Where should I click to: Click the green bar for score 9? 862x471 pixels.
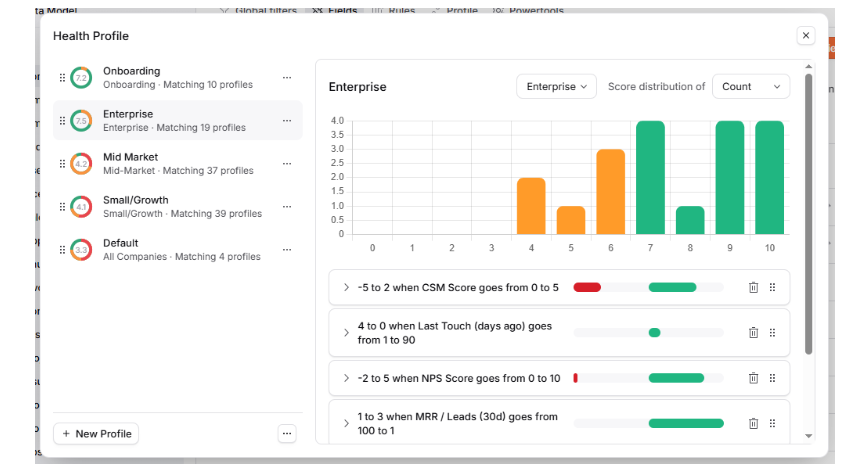pyautogui.click(x=730, y=178)
